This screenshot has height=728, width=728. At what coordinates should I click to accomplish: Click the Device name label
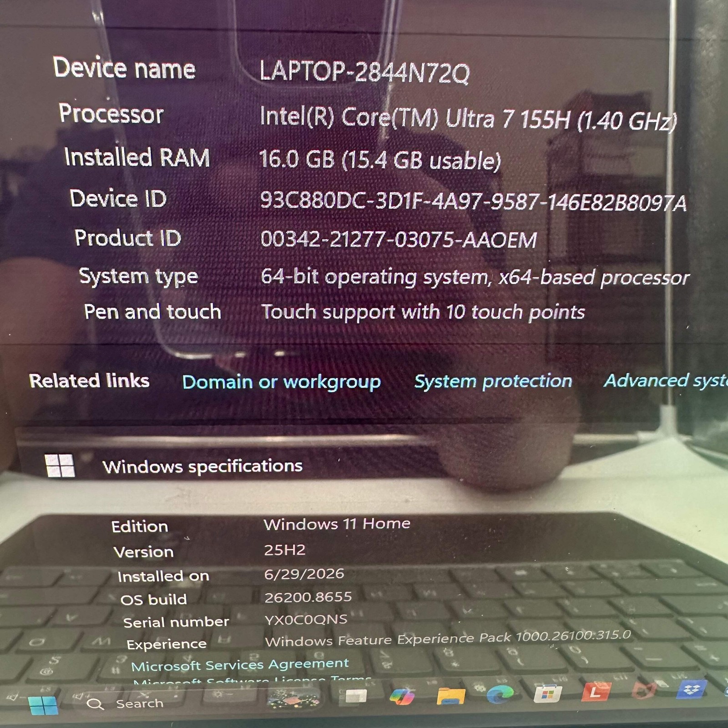(124, 68)
